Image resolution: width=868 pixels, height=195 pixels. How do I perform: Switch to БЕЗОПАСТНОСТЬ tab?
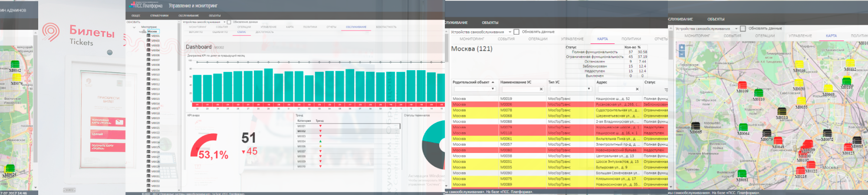[386, 27]
